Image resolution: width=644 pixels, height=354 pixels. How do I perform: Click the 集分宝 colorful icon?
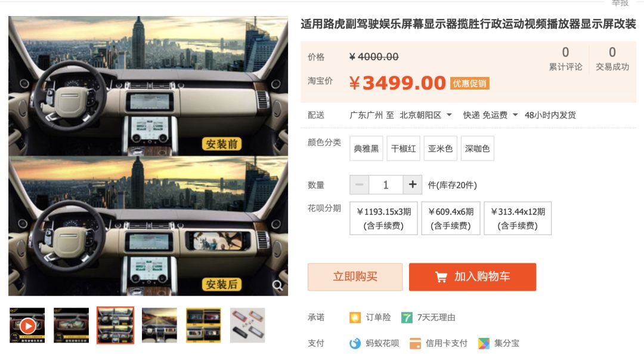point(484,343)
